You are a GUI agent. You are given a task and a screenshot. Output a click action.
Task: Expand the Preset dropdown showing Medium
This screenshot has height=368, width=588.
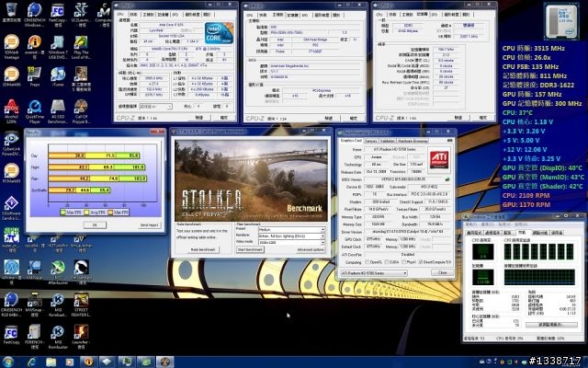pos(291,229)
